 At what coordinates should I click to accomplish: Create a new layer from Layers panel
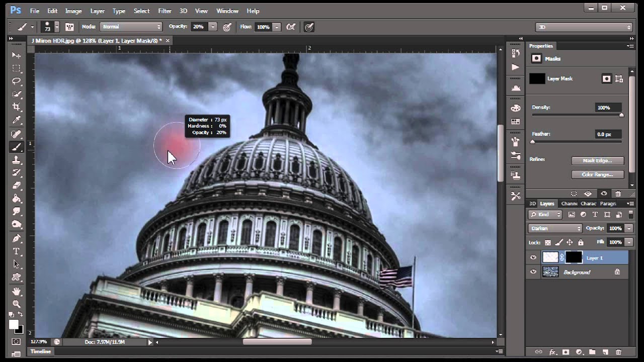pyautogui.click(x=605, y=352)
